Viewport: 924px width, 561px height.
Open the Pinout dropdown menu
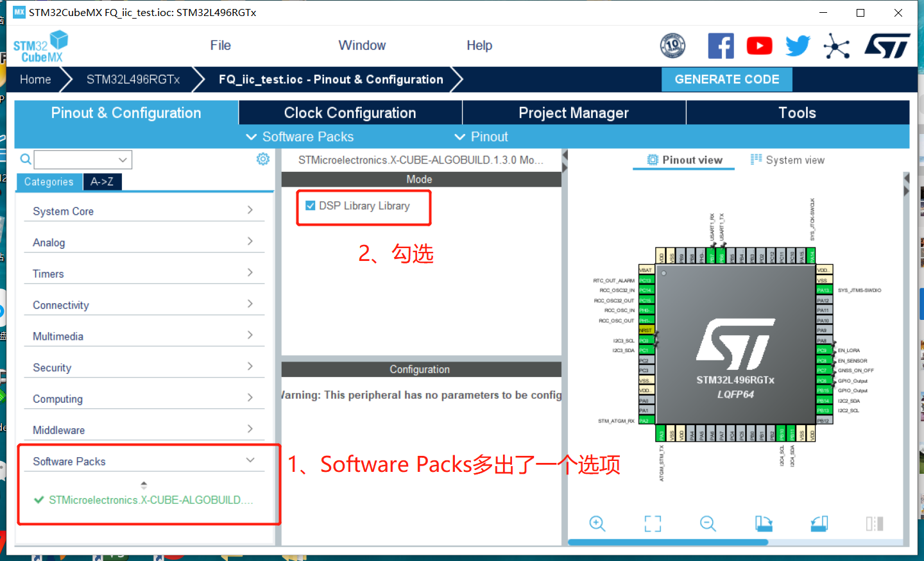[481, 137]
